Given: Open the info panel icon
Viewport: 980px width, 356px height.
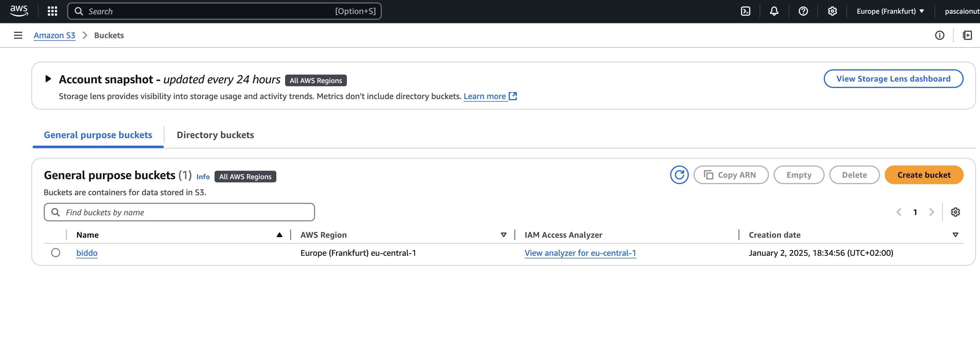Looking at the screenshot, I should coord(940,35).
